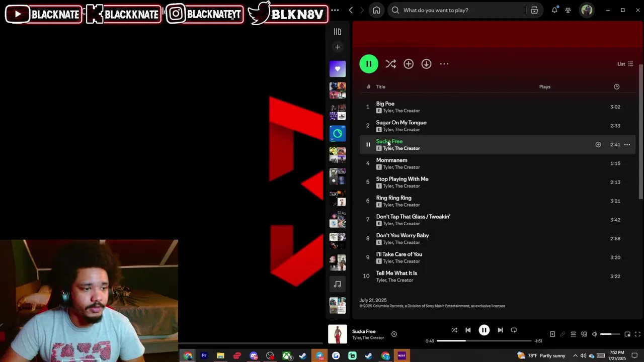The height and width of the screenshot is (362, 644).
Task: Open the What's New notifications bell
Action: pyautogui.click(x=554, y=10)
